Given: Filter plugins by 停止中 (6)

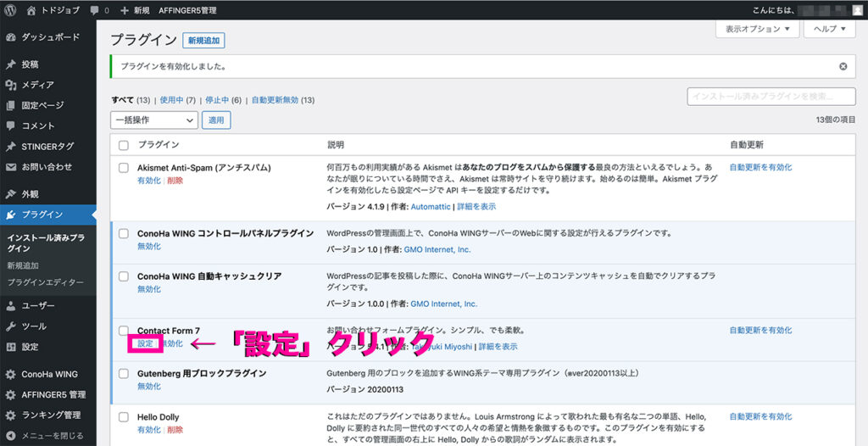Looking at the screenshot, I should tap(224, 100).
